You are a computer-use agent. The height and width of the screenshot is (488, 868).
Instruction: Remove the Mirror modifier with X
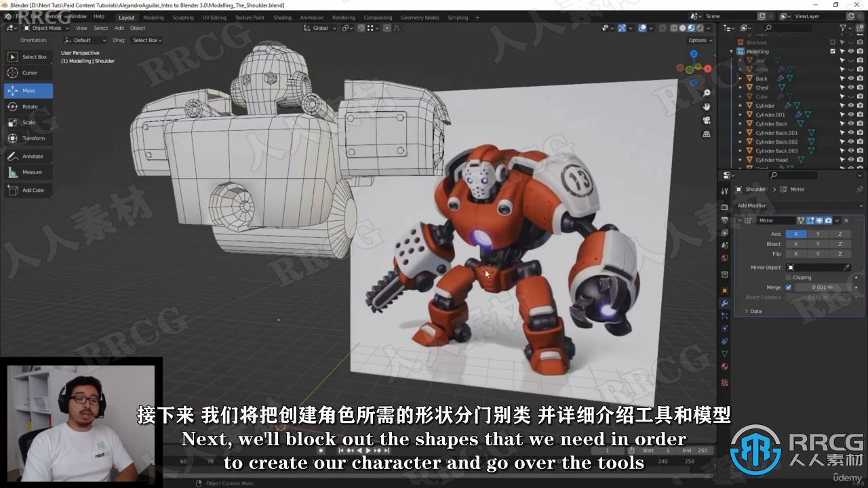pos(846,220)
